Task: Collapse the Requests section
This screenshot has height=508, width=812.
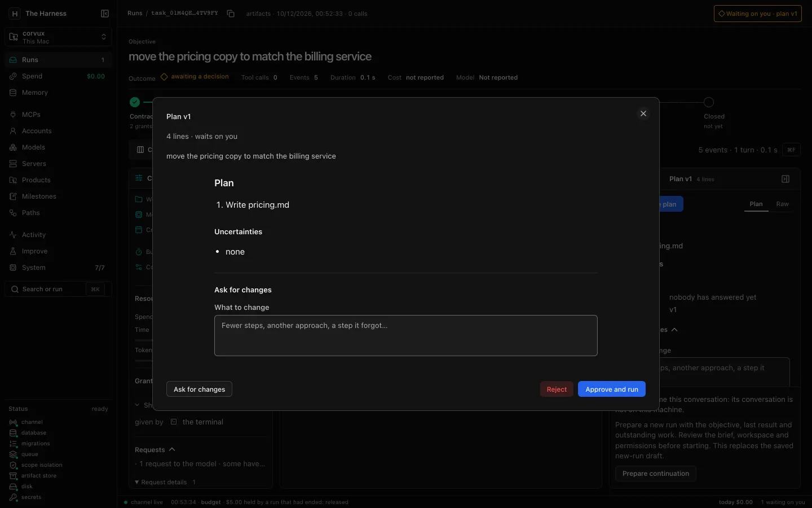Action: [155, 450]
